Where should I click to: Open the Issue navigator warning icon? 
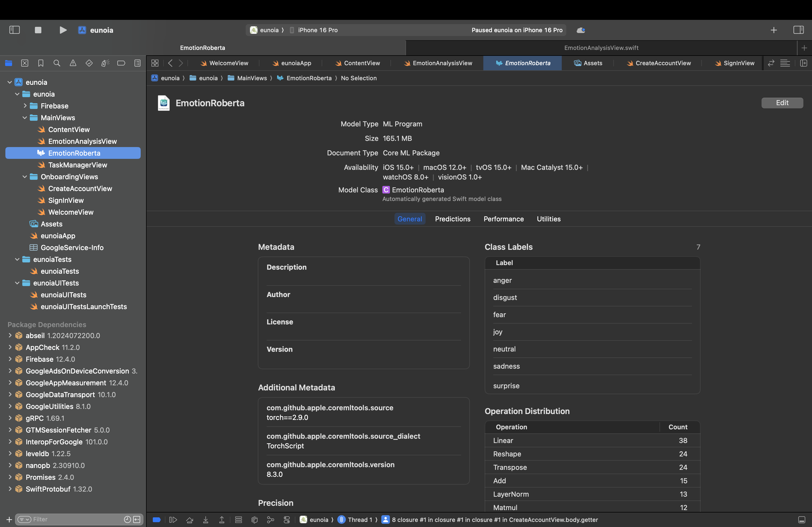73,63
